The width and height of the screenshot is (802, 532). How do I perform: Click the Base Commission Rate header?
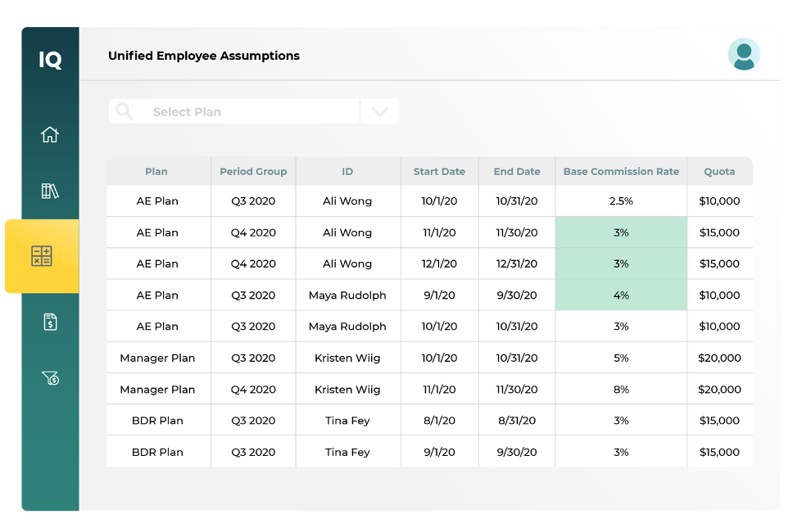point(620,171)
